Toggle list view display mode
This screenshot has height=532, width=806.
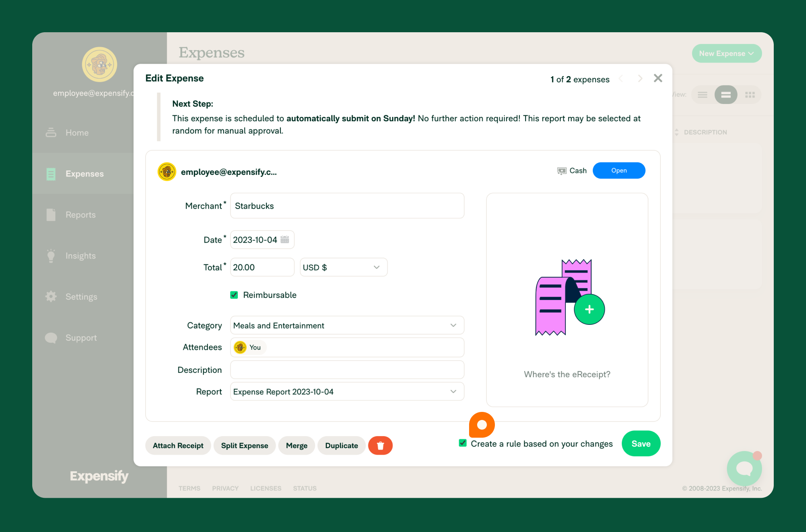point(703,95)
